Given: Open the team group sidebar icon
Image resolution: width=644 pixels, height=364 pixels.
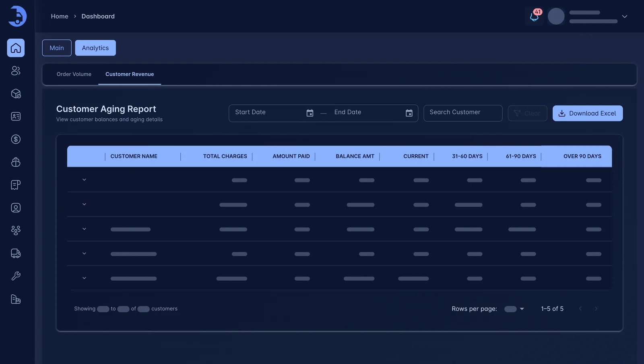Looking at the screenshot, I should pyautogui.click(x=16, y=230).
